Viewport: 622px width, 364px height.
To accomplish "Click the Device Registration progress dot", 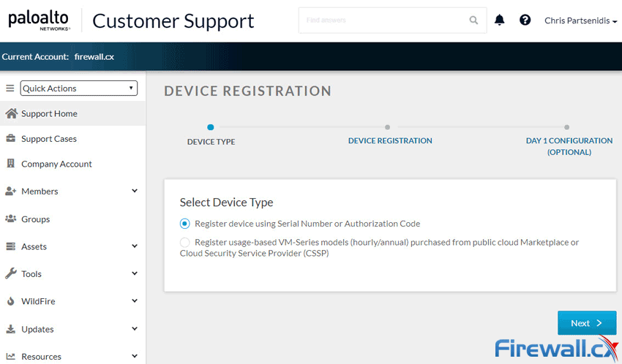I will click(388, 127).
